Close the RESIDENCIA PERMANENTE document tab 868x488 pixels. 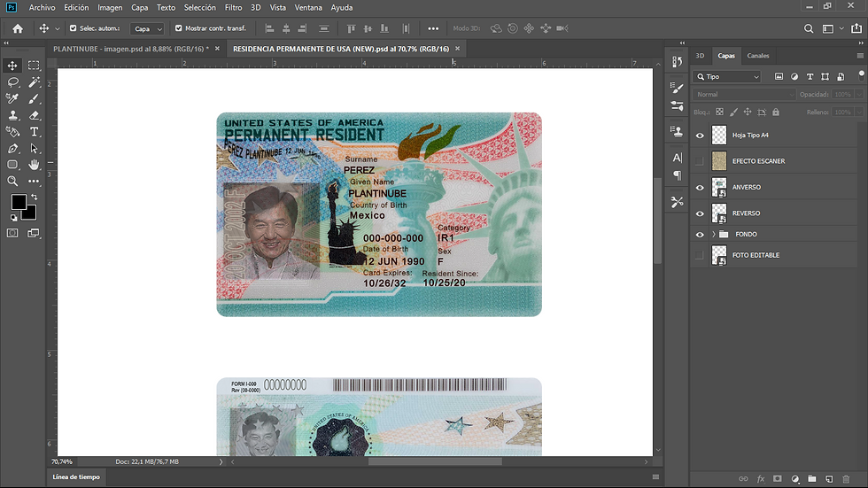click(457, 49)
